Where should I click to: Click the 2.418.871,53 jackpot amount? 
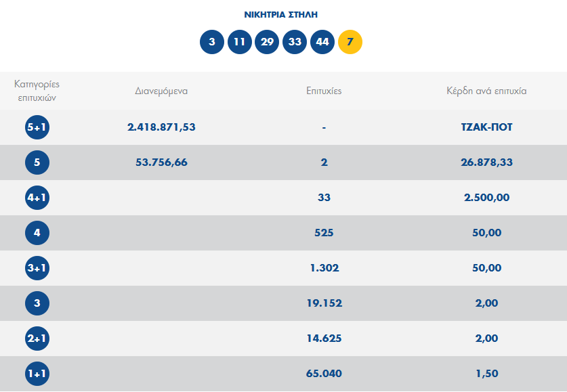click(x=161, y=127)
